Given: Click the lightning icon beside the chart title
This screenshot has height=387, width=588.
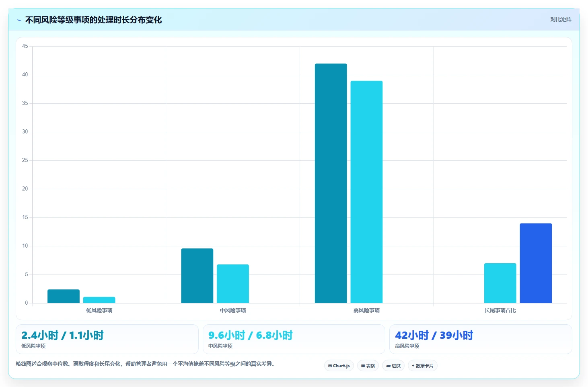Looking at the screenshot, I should click(x=19, y=20).
